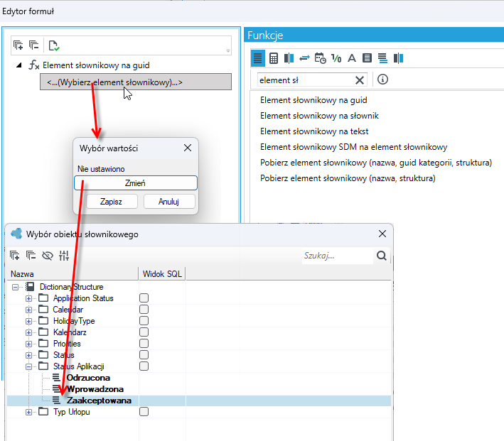Check the Widok SQL box for Calendar
The image size is (504, 441).
pos(144,310)
